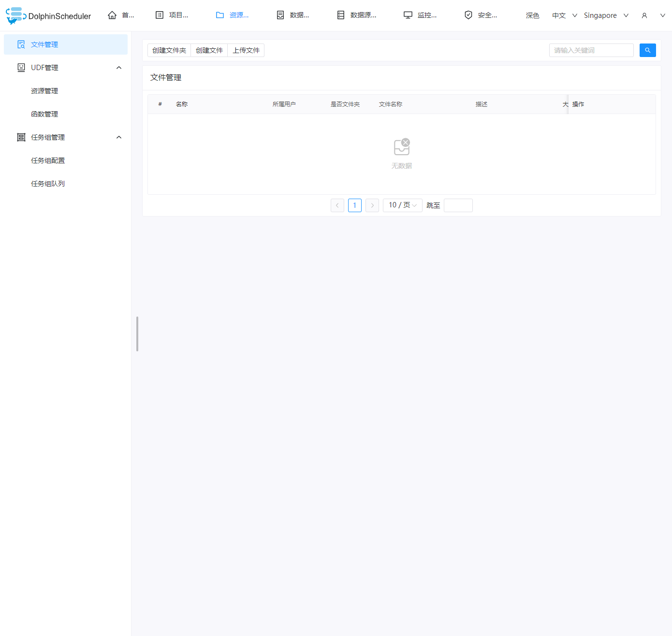Switch theme with 深色 button
The image size is (672, 636).
(x=533, y=15)
